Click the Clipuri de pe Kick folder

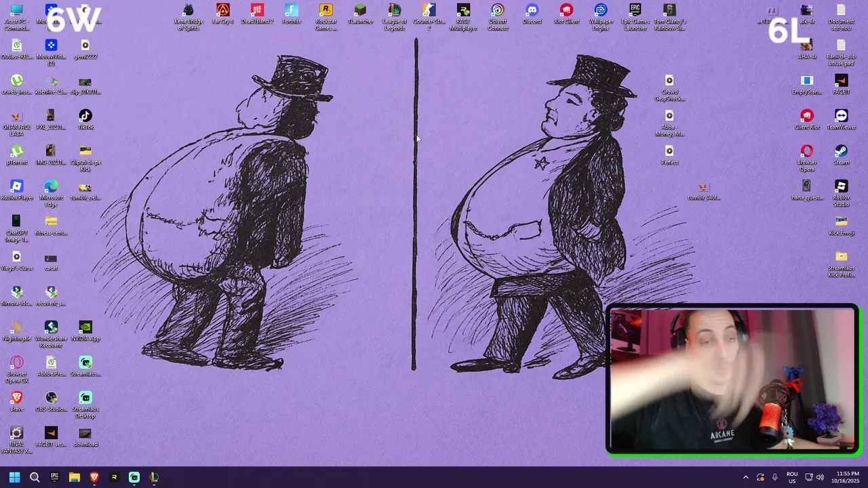coord(85,158)
